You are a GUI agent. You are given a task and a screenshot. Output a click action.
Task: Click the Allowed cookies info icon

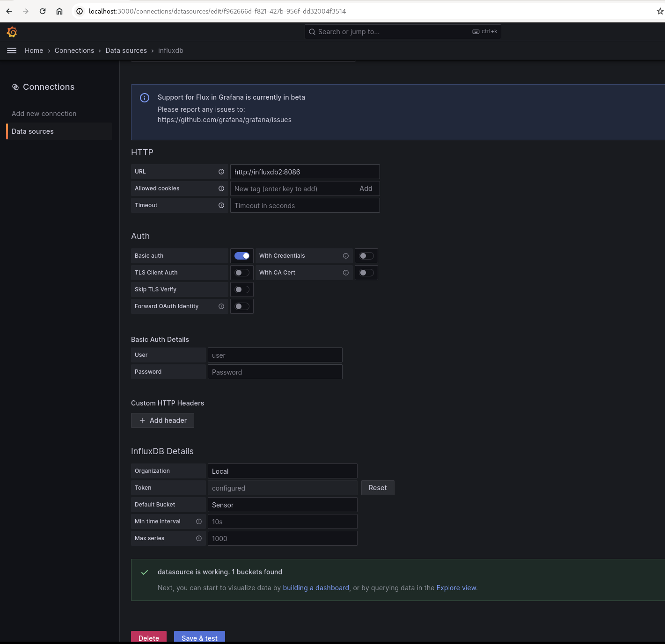(221, 188)
